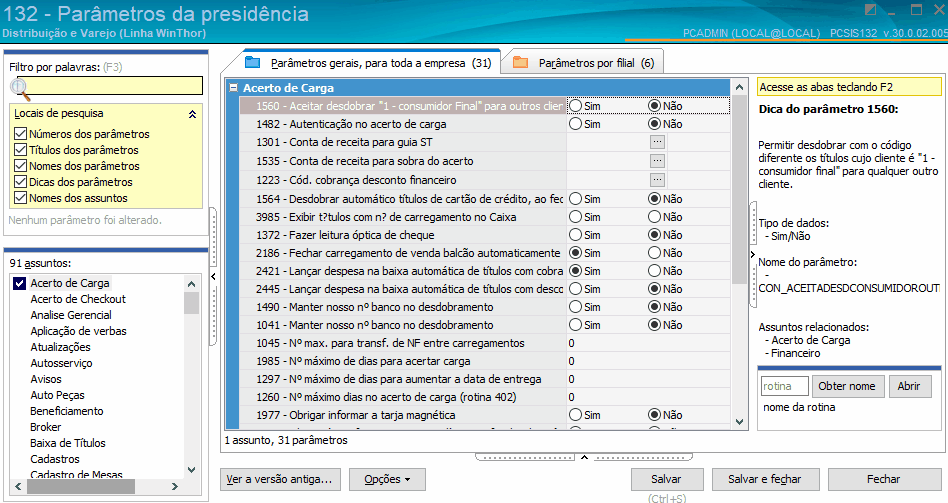Uncheck Títulos dos parâmetros checkbox

pos(21,150)
